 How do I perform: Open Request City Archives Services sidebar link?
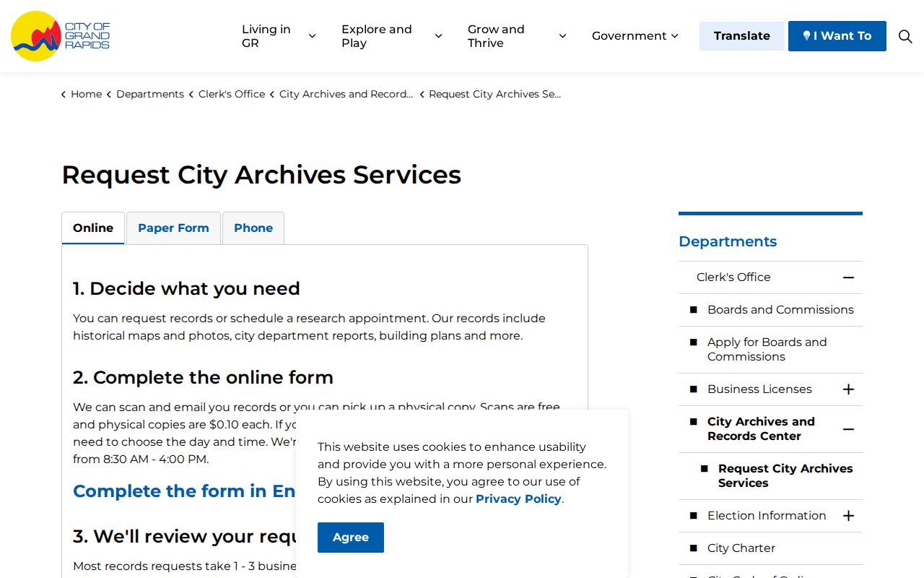785,476
